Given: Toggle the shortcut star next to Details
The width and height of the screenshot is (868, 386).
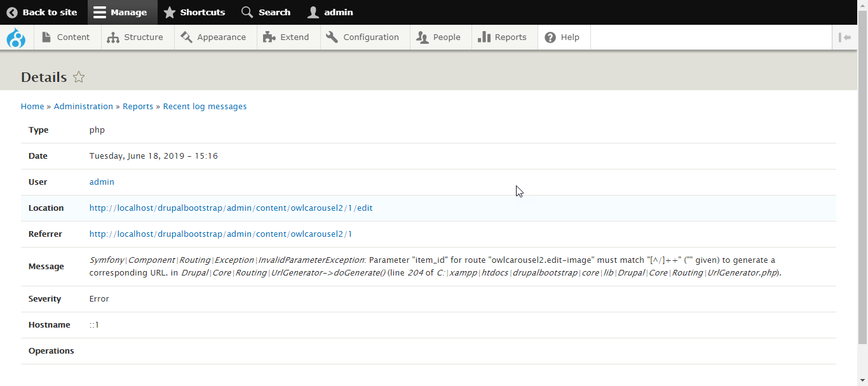Looking at the screenshot, I should pyautogui.click(x=79, y=77).
